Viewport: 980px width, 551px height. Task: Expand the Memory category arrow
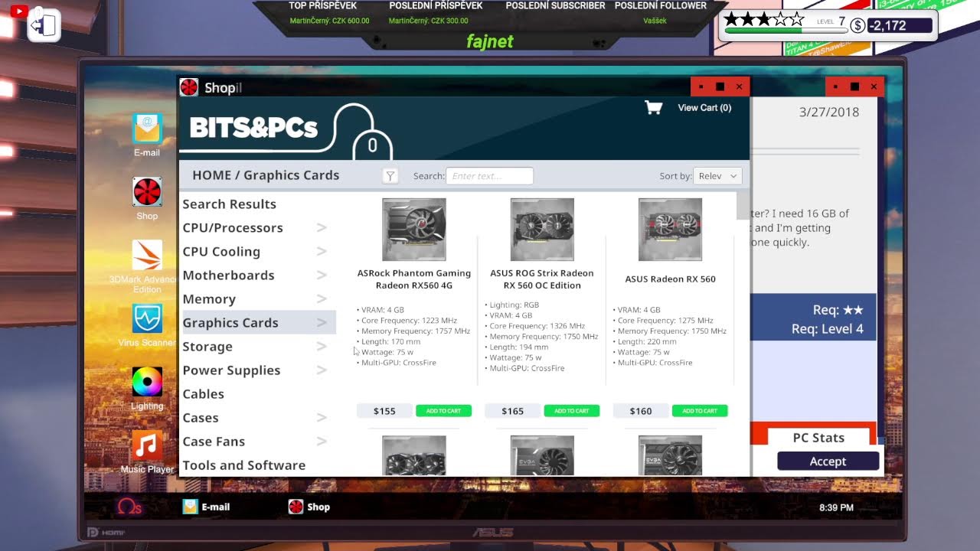click(322, 299)
